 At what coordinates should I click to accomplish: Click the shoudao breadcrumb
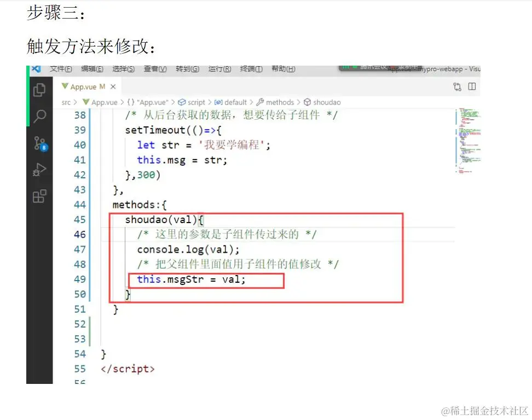tap(322, 102)
